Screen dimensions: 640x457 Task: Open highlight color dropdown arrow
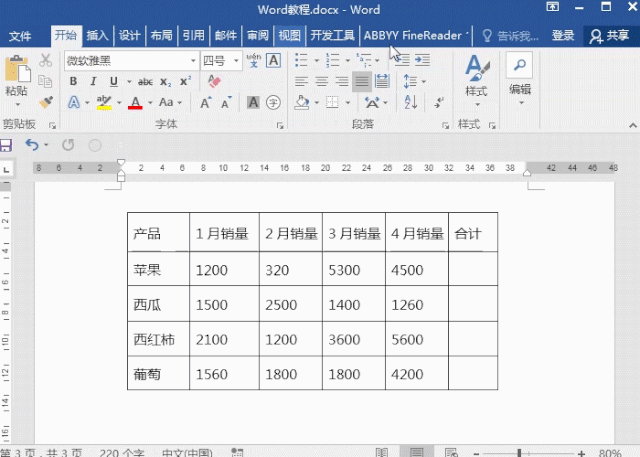(x=119, y=102)
